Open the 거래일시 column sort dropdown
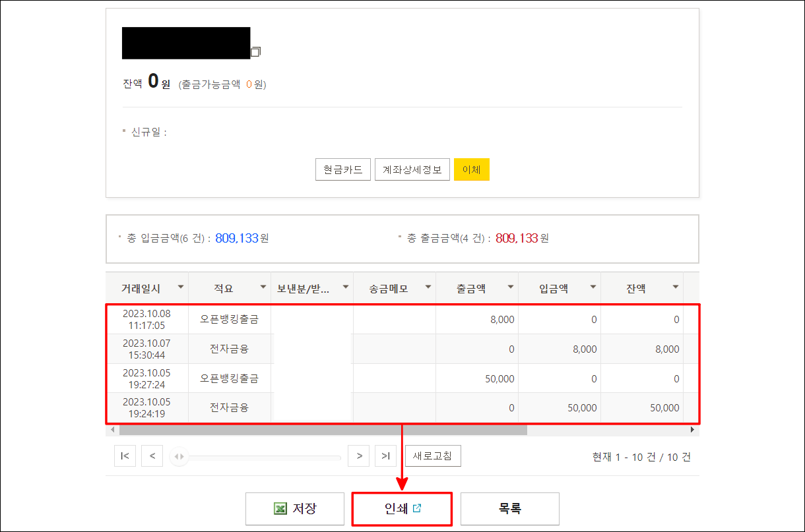Viewport: 805px width, 532px height. 181,287
